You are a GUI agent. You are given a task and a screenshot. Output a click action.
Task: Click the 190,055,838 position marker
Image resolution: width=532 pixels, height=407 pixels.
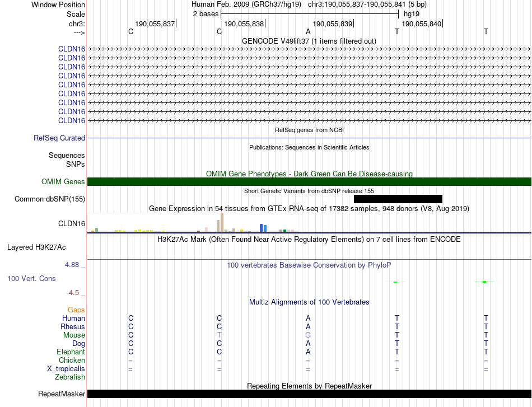(245, 24)
